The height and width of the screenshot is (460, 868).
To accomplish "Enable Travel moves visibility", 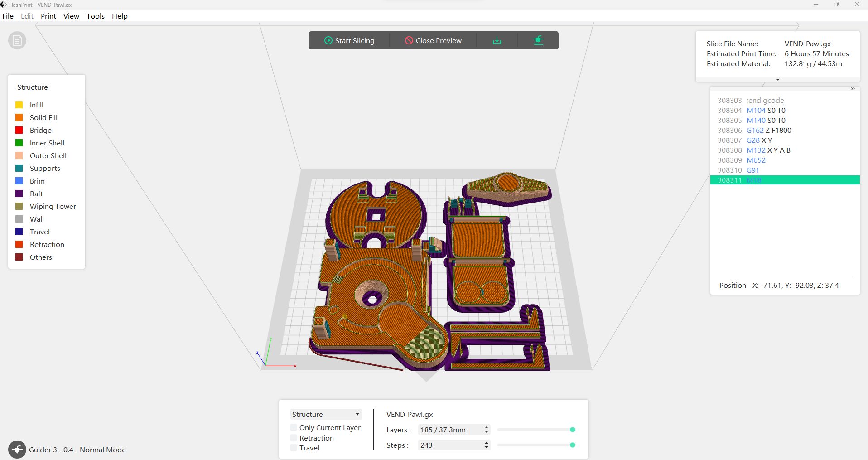I will (294, 448).
